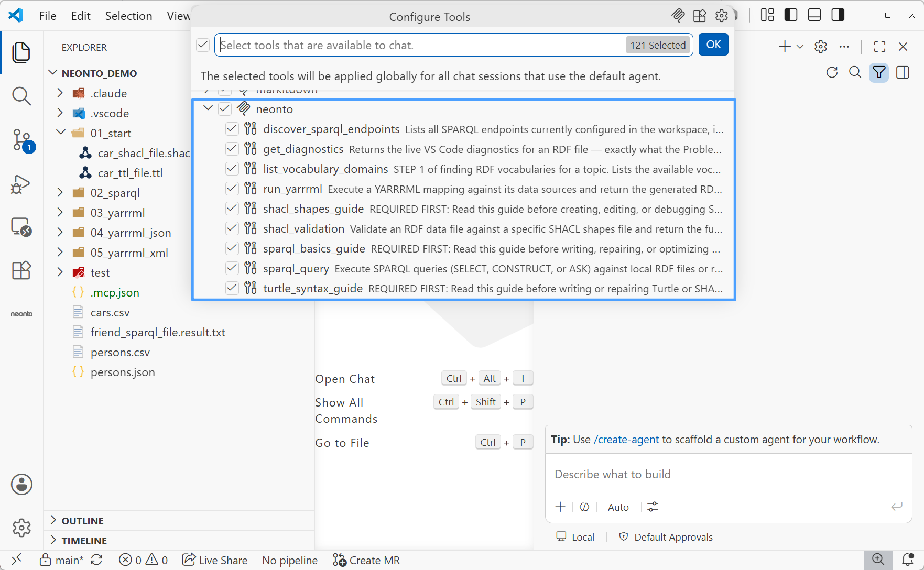Toggle the chat sessions filter icon
Screen dimensions: 924x570
[879, 72]
